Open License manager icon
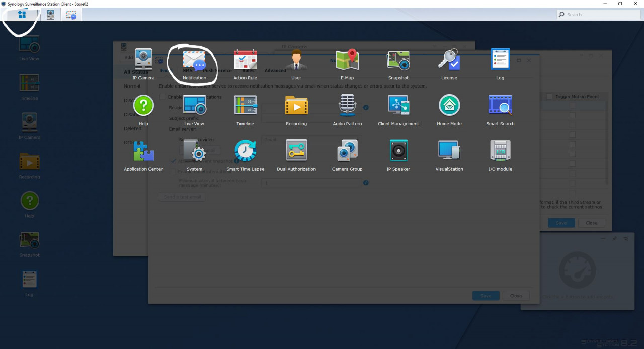The width and height of the screenshot is (644, 349). coord(449,64)
